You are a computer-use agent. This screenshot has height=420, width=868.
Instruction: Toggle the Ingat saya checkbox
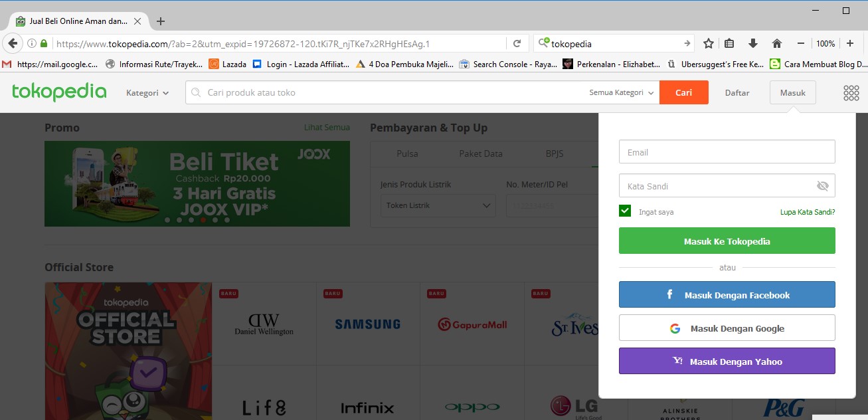pos(625,211)
